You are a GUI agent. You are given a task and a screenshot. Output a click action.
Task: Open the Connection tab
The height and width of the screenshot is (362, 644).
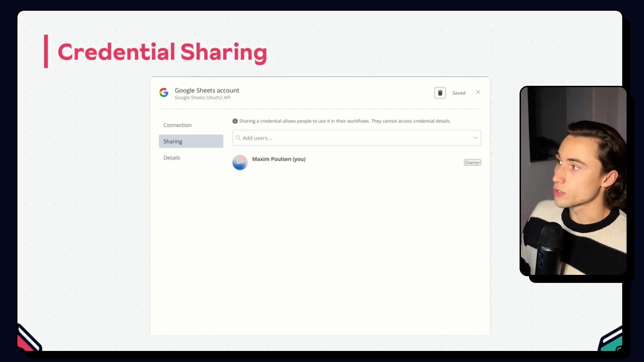177,125
